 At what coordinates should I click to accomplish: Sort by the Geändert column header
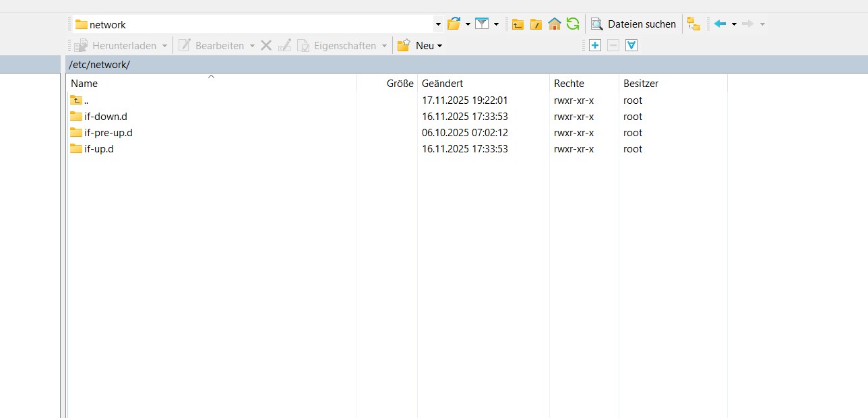tap(442, 84)
